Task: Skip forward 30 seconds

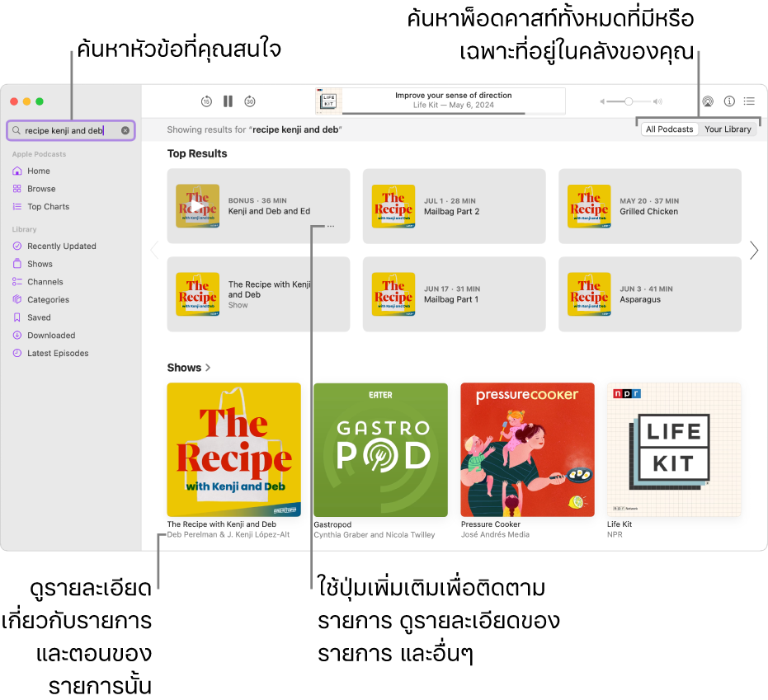Action: [x=250, y=101]
